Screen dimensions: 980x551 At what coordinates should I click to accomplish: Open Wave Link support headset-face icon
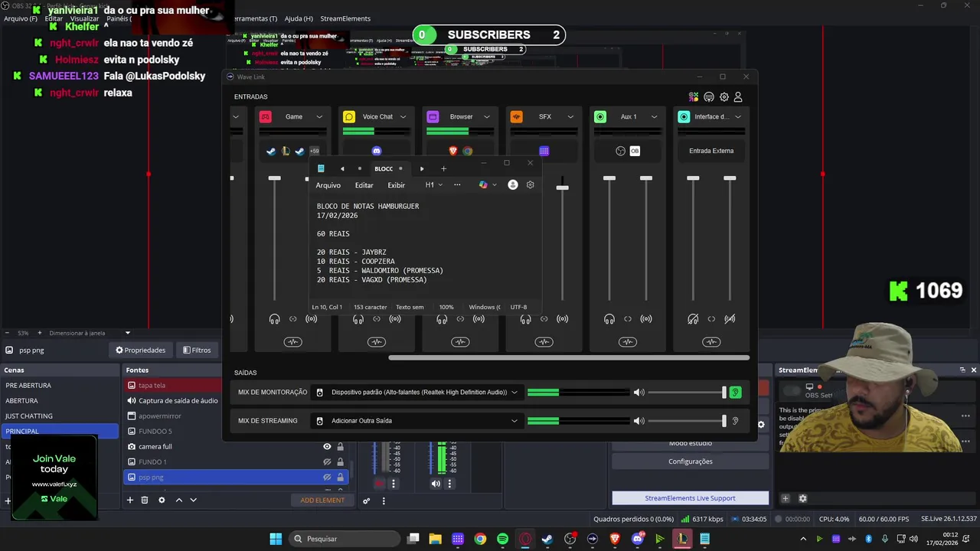[709, 97]
